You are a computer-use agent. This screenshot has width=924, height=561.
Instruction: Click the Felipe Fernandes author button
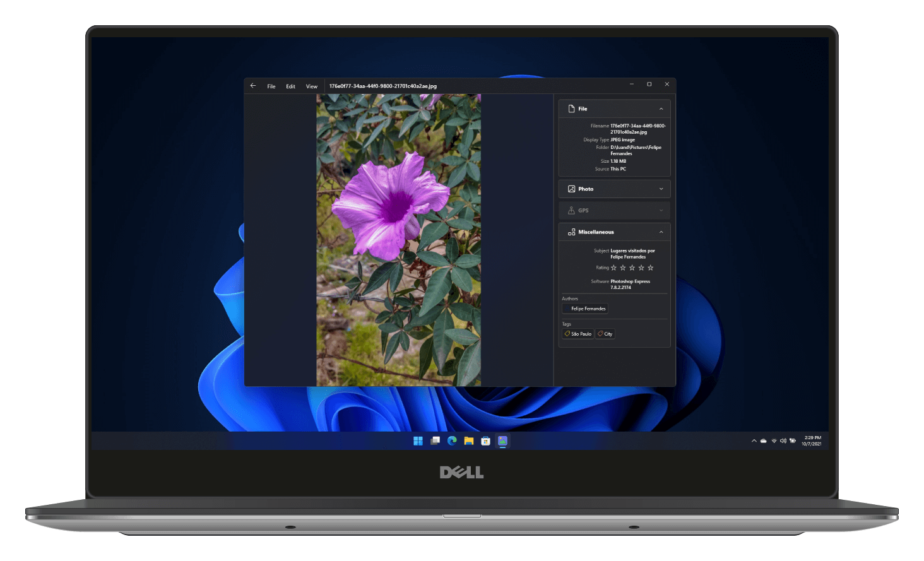[x=584, y=309]
